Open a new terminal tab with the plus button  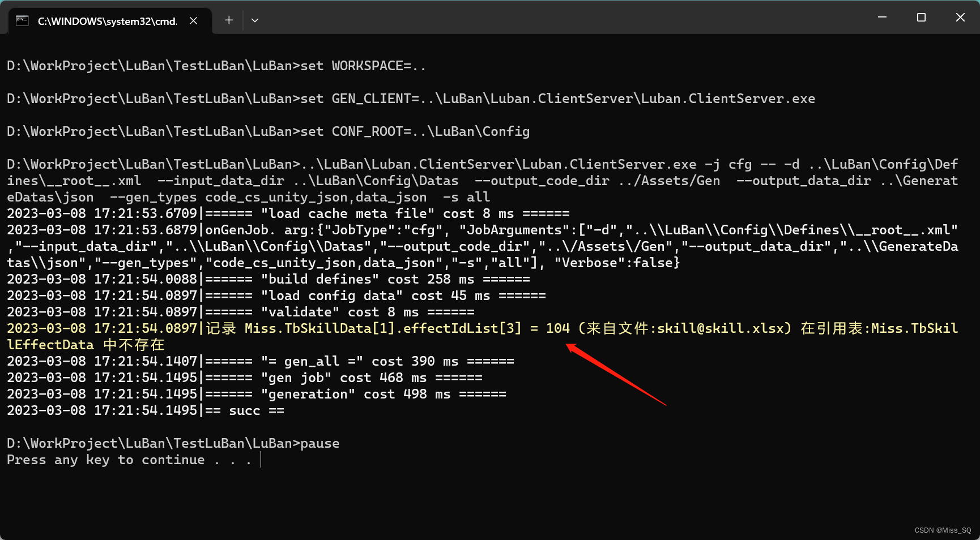(229, 20)
